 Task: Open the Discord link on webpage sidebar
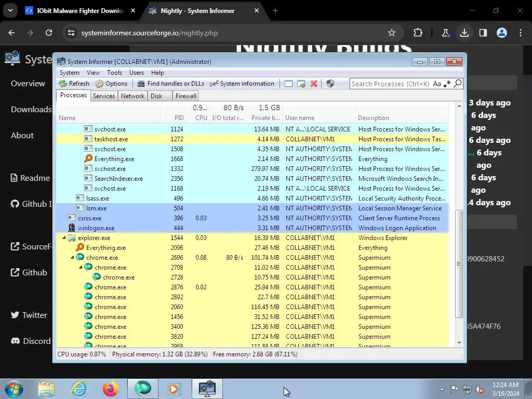coord(31,341)
